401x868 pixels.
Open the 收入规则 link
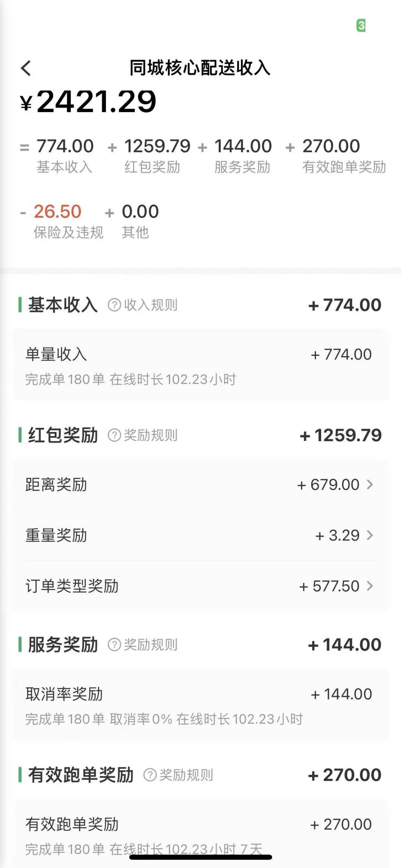151,305
